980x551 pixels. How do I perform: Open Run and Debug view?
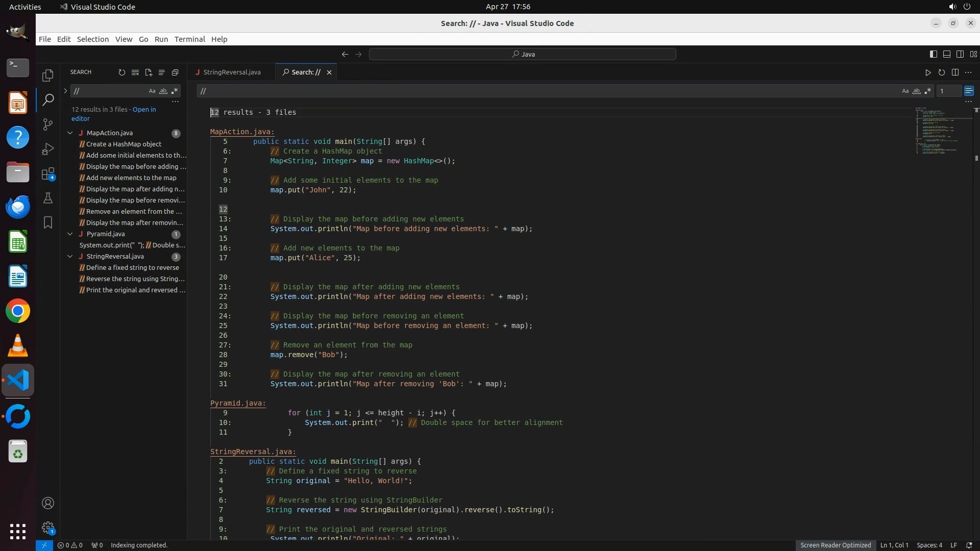[x=48, y=149]
